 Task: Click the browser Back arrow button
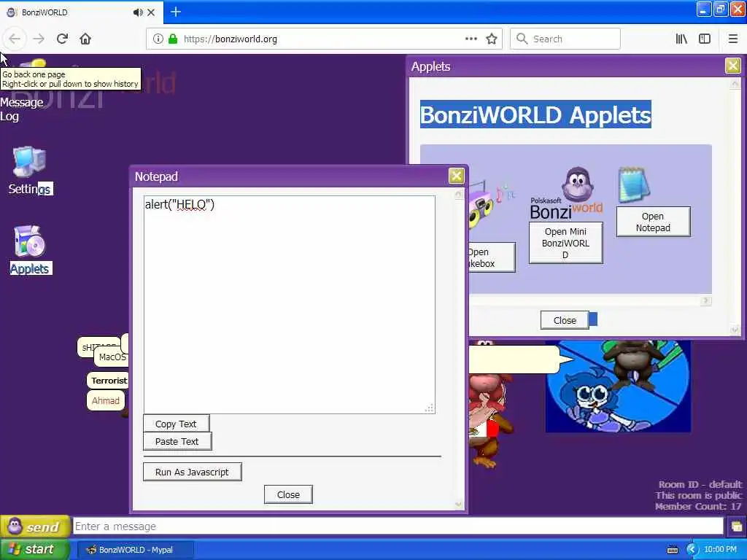(15, 39)
